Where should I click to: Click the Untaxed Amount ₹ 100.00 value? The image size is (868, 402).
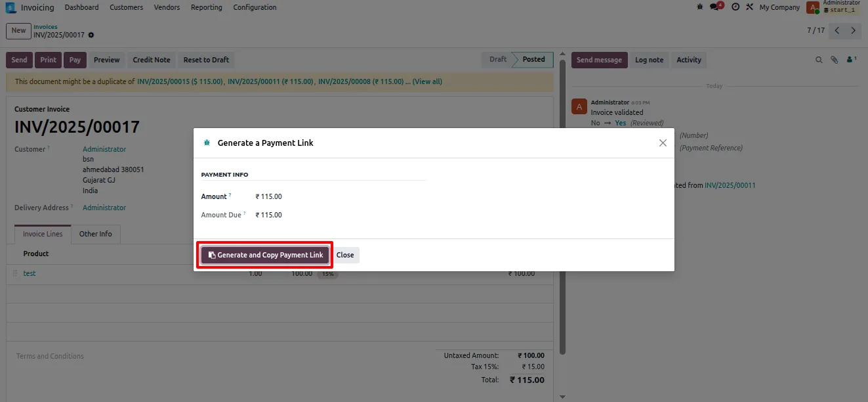click(x=531, y=355)
